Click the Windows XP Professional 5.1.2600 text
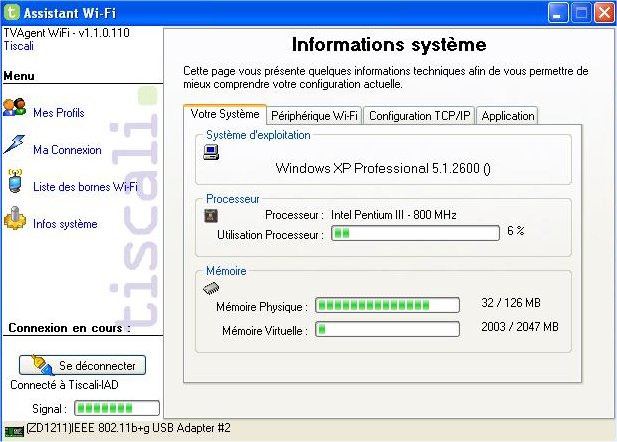617x442 pixels. [383, 168]
